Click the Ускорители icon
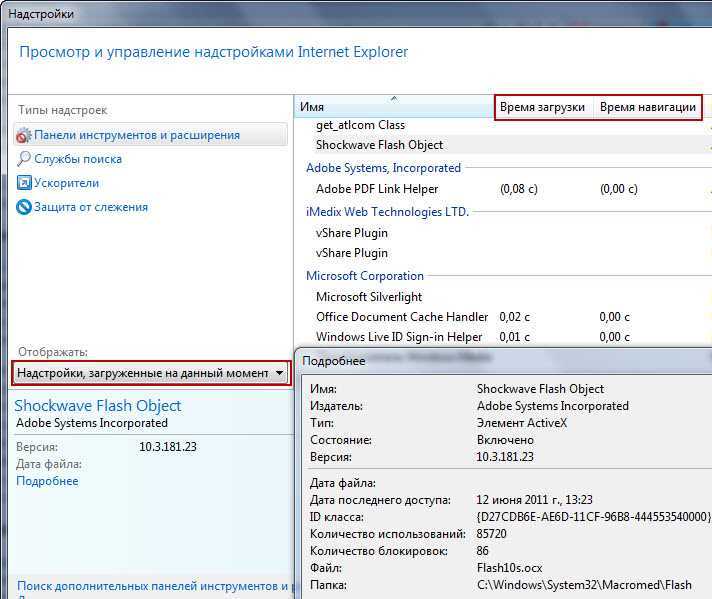 (25, 183)
